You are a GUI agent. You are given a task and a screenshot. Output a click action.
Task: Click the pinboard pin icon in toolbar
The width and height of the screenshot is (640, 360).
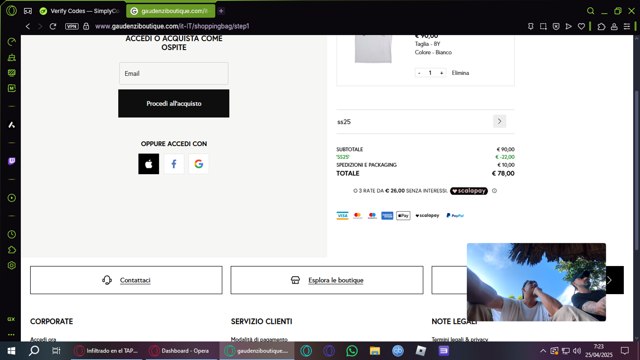(530, 27)
